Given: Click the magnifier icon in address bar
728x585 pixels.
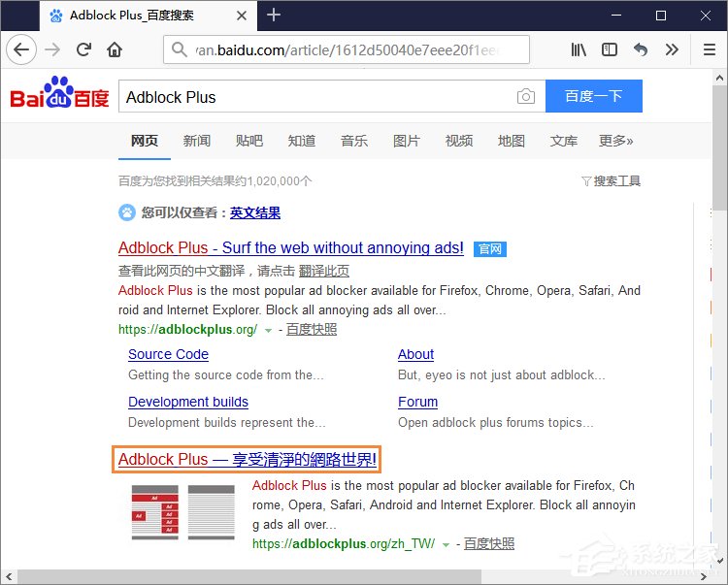Looking at the screenshot, I should 180,49.
